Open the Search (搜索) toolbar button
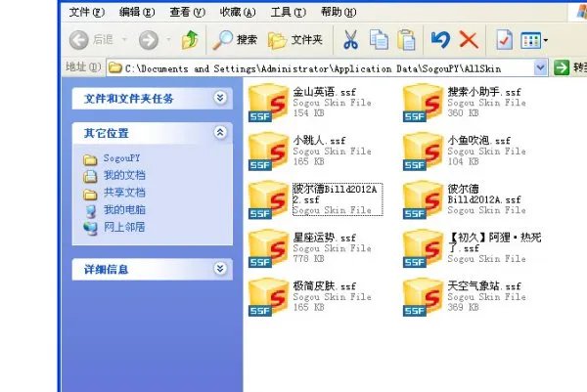This screenshot has width=587, height=392. coord(235,40)
